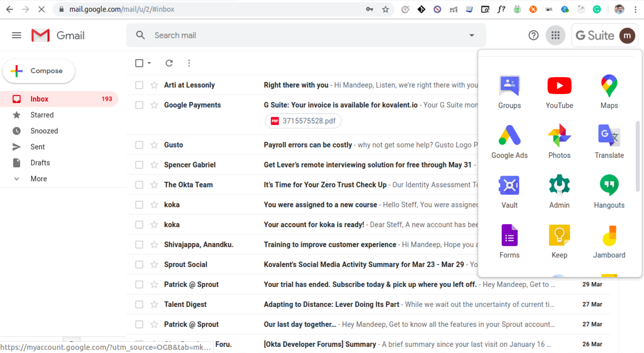
Task: Focus the Search mail field
Action: pos(306,35)
